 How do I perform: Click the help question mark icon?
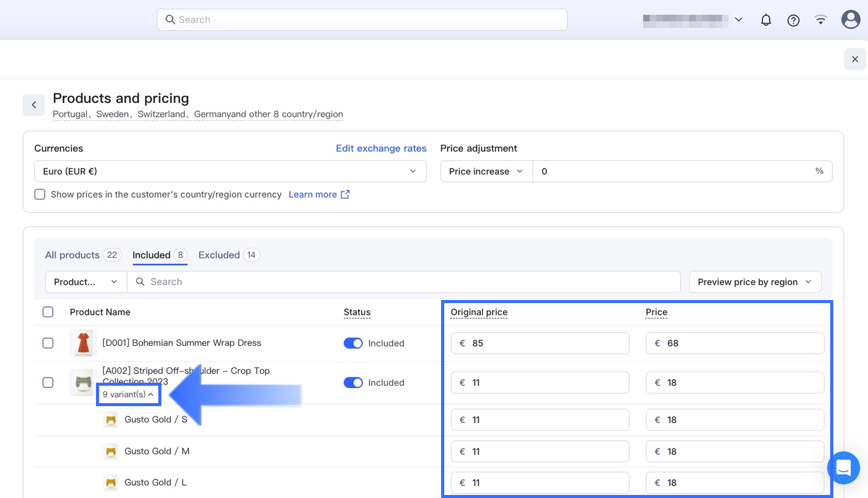(793, 20)
